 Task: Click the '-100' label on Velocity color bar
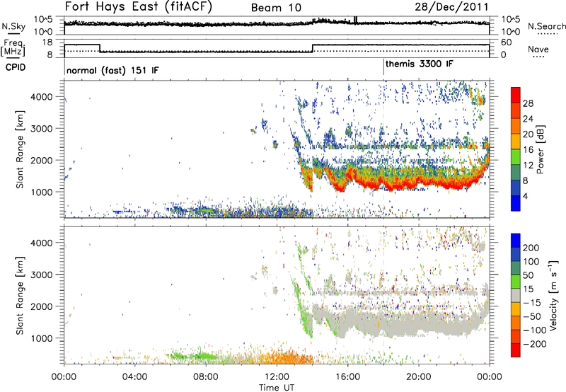pyautogui.click(x=534, y=330)
